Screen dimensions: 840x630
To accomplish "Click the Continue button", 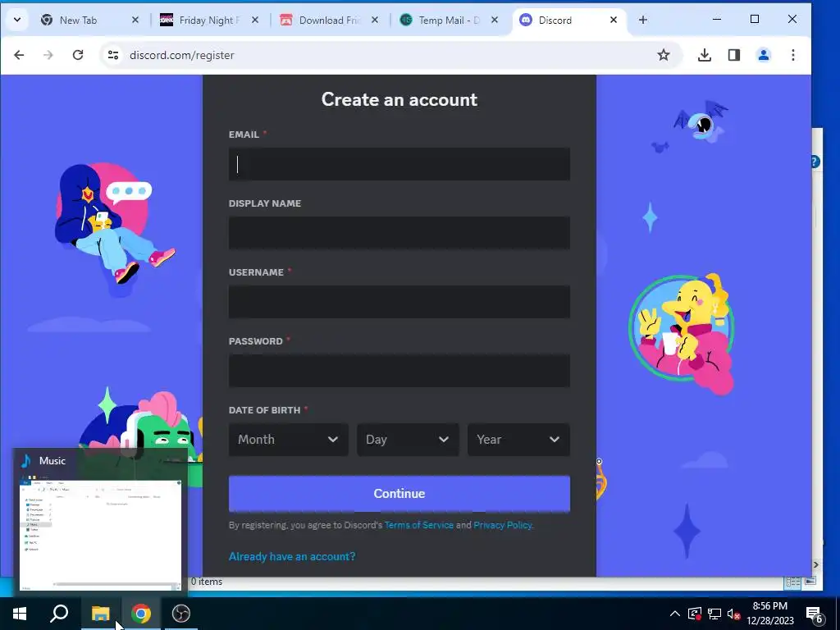I will point(399,493).
